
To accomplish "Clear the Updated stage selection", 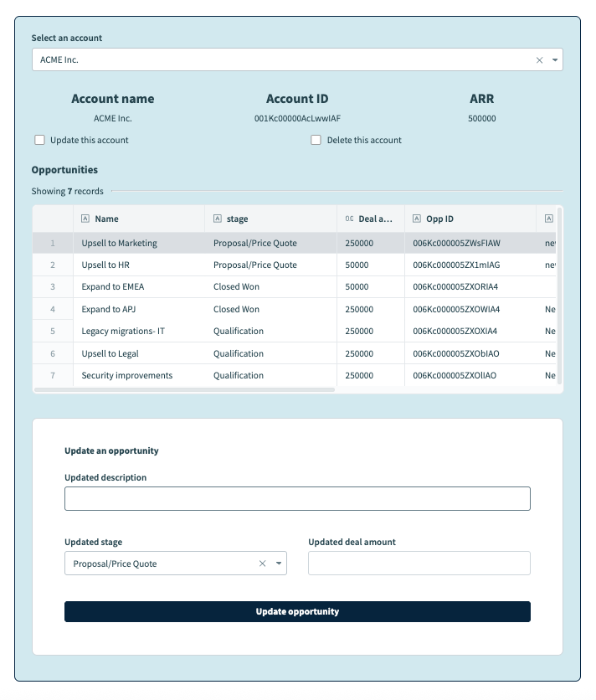I will point(262,564).
